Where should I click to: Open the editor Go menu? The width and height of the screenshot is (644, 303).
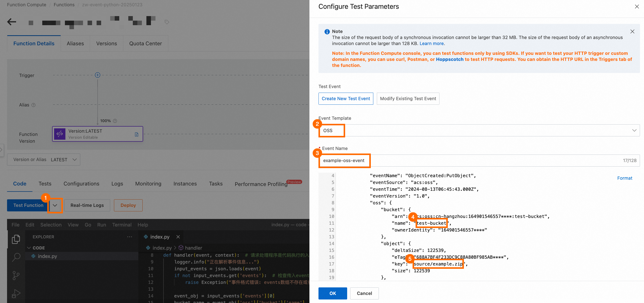click(x=88, y=225)
